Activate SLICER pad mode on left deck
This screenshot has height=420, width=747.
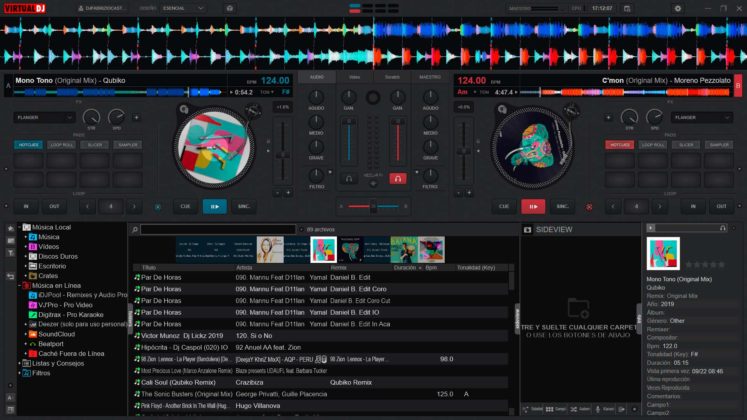pyautogui.click(x=94, y=145)
